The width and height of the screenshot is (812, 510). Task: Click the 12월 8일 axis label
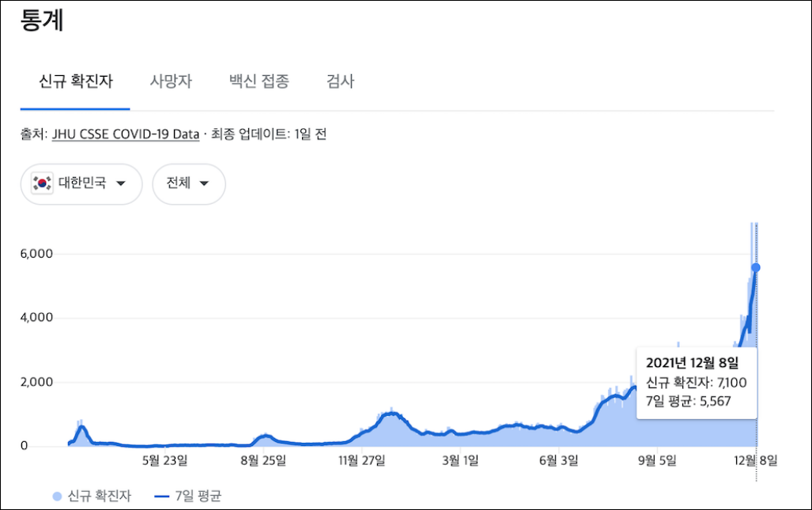pyautogui.click(x=756, y=460)
